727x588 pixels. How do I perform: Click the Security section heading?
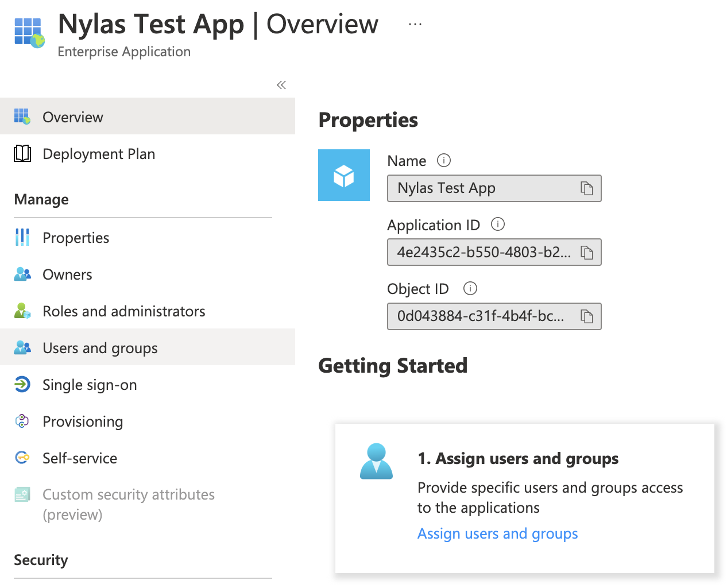click(41, 560)
